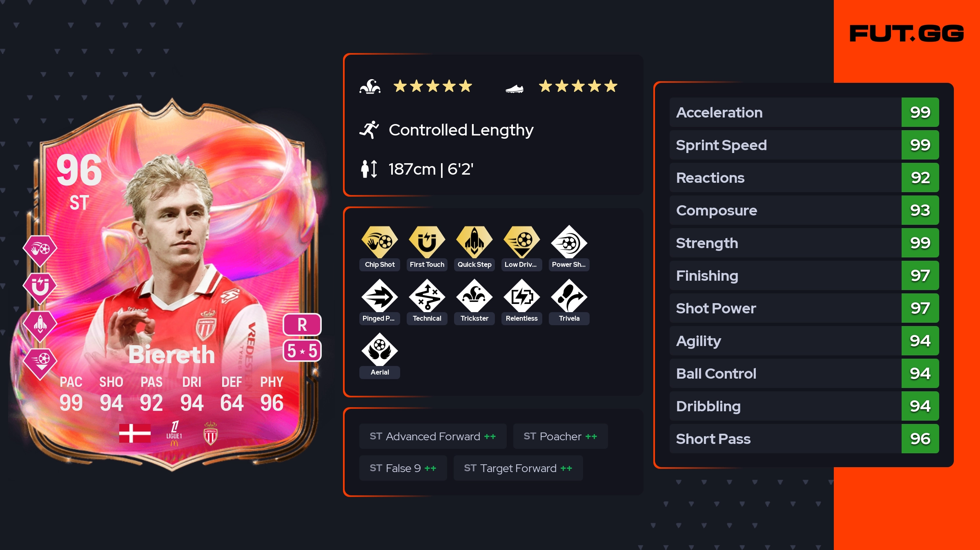Click the Chip Shot playstyle icon

click(x=380, y=242)
